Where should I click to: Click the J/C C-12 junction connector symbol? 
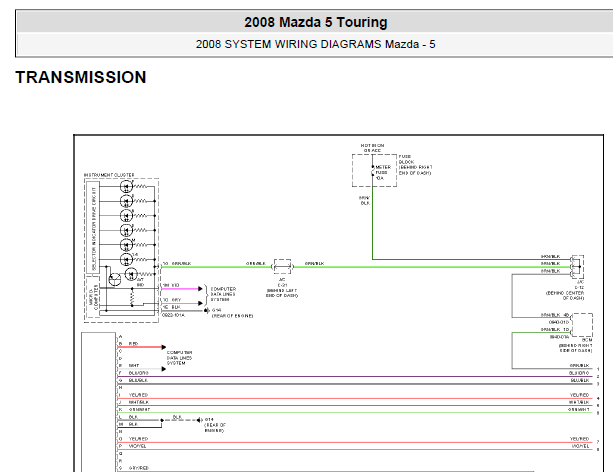pyautogui.click(x=577, y=267)
